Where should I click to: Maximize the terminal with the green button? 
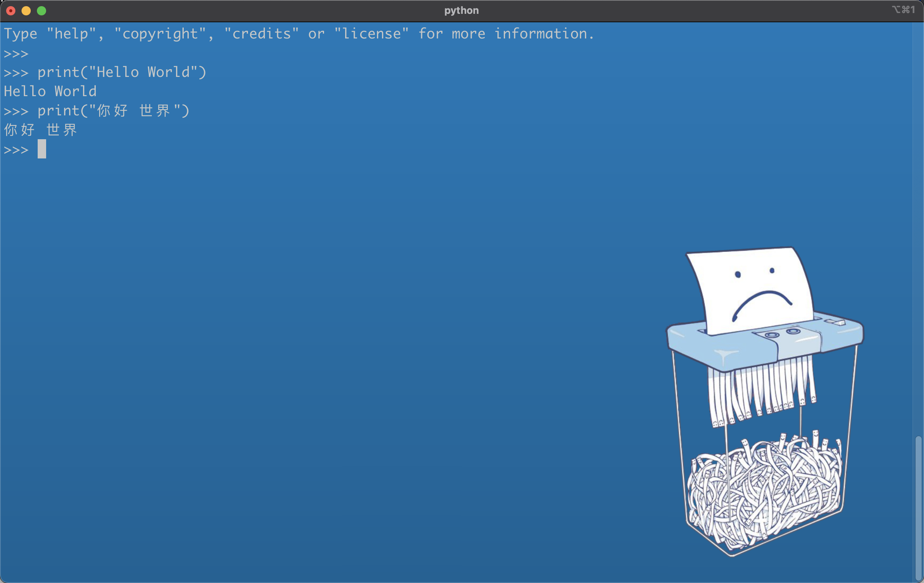pos(42,11)
